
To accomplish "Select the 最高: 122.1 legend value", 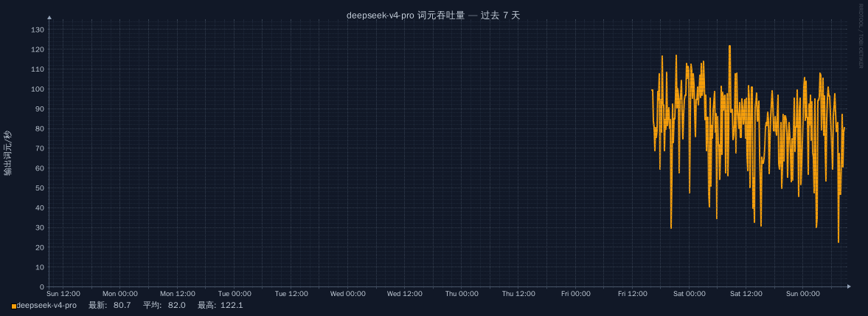I will pos(221,306).
